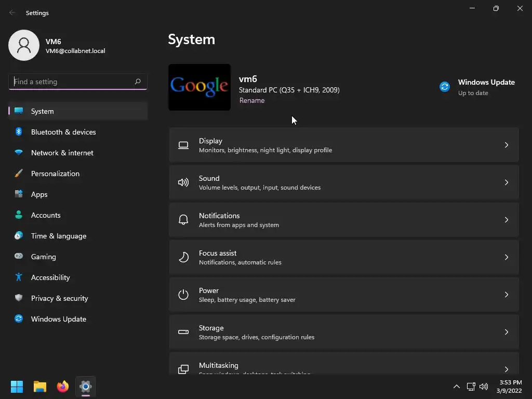Image resolution: width=532 pixels, height=399 pixels.
Task: Expand the Notifications row chevron
Action: (507, 220)
